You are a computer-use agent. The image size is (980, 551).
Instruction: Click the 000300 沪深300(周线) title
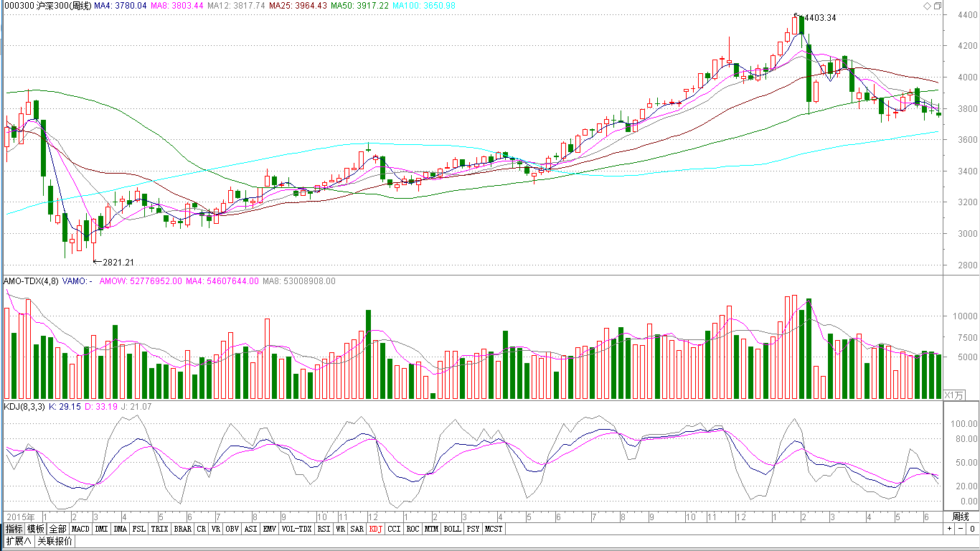[x=47, y=6]
